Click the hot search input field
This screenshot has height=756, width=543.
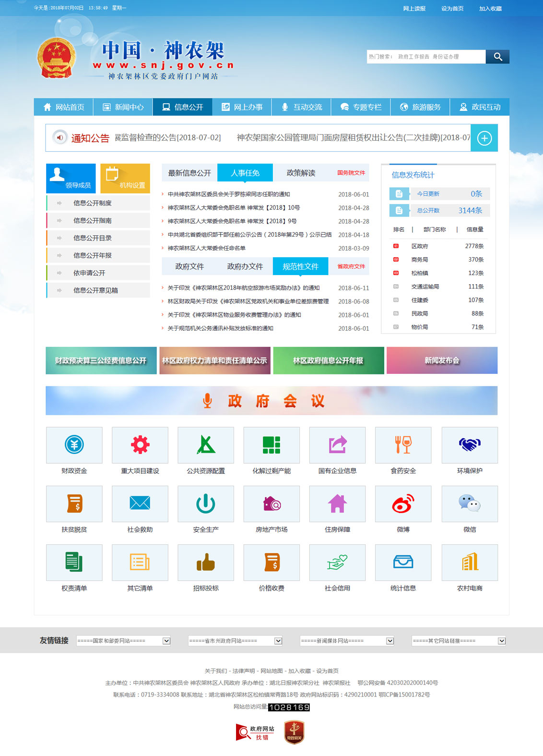(426, 57)
